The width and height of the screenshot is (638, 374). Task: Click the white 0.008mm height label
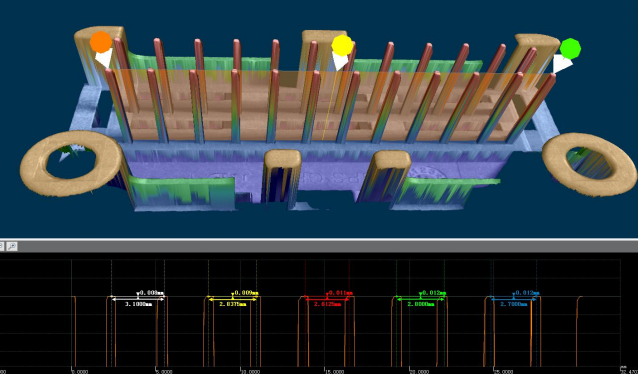[152, 293]
